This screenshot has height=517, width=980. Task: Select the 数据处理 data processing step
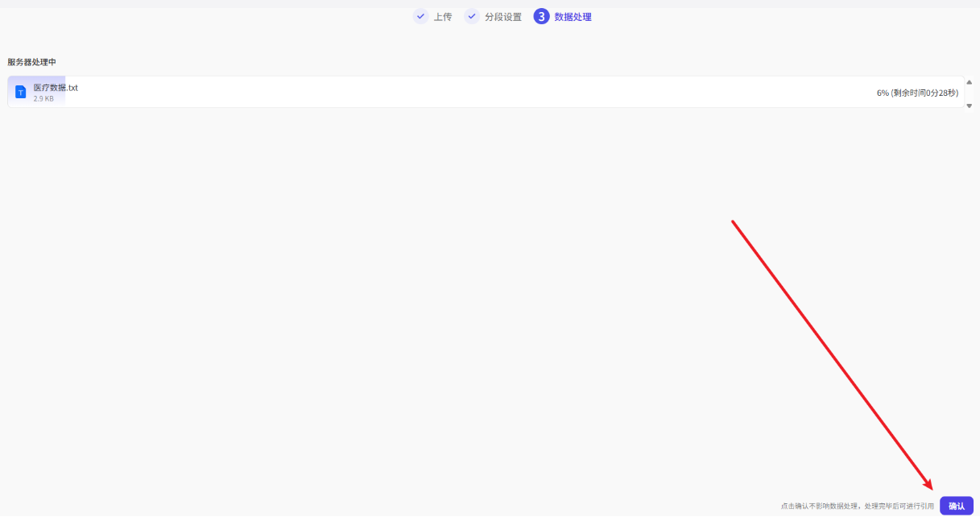click(573, 17)
